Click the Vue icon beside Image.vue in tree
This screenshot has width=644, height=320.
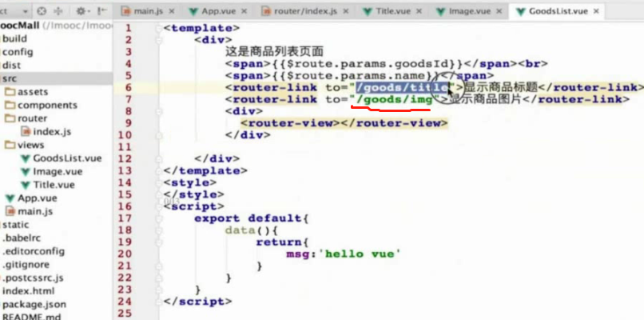point(26,171)
